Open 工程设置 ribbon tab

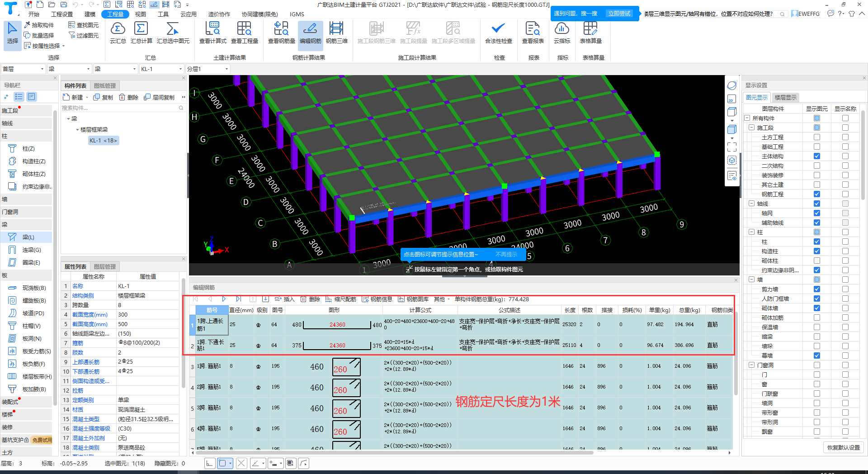(x=62, y=14)
